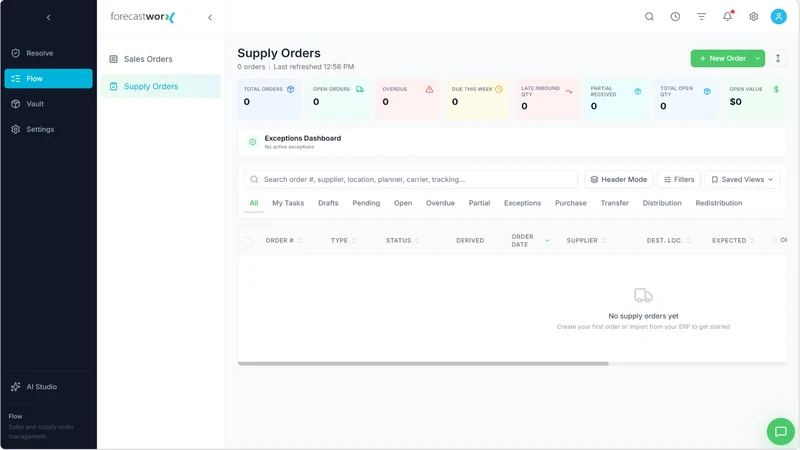Click the forecastworx logo
The width and height of the screenshot is (800, 450).
(143, 17)
